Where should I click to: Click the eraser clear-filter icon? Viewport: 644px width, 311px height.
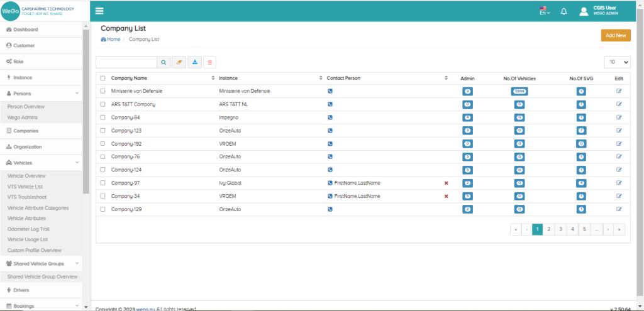(179, 62)
